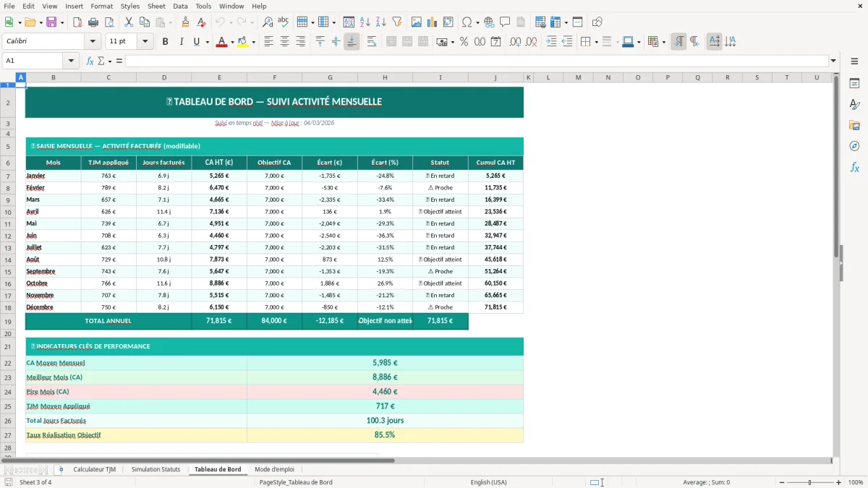This screenshot has height=488, width=868.
Task: Toggle left-to-right text direction
Action: [678, 42]
